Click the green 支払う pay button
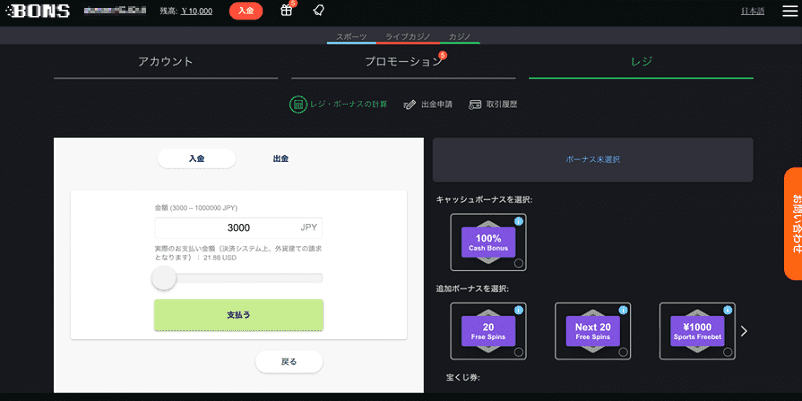 click(x=239, y=315)
